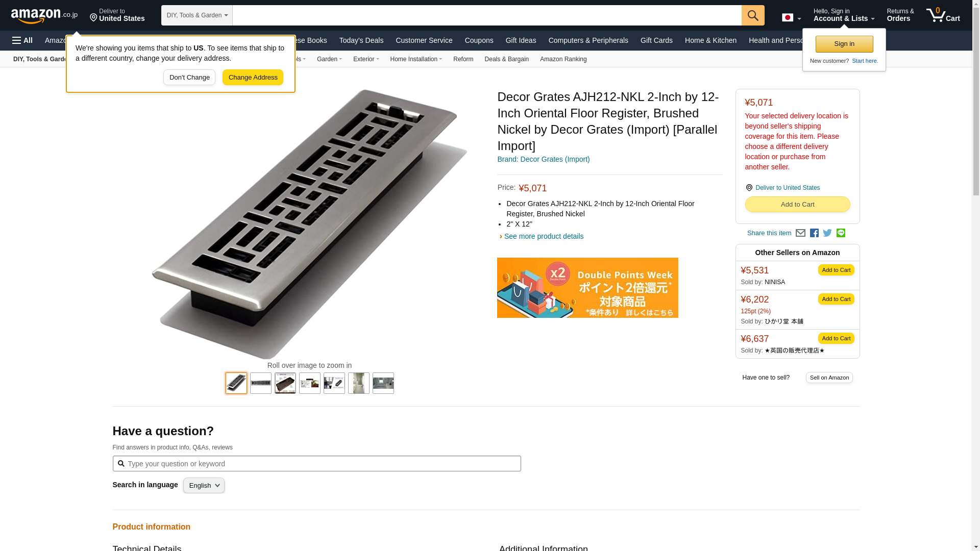Share this item on Twitter

[827, 233]
